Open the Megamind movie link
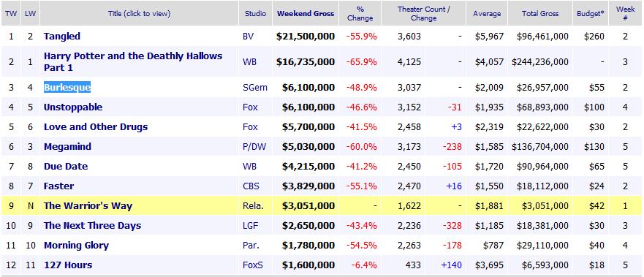The width and height of the screenshot is (644, 277). (67, 146)
